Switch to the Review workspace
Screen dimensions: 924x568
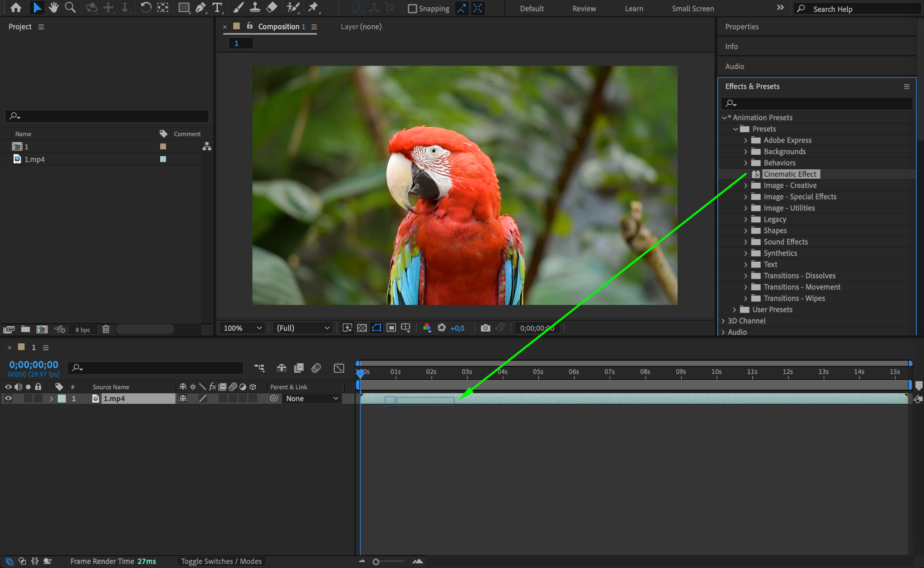pos(584,9)
